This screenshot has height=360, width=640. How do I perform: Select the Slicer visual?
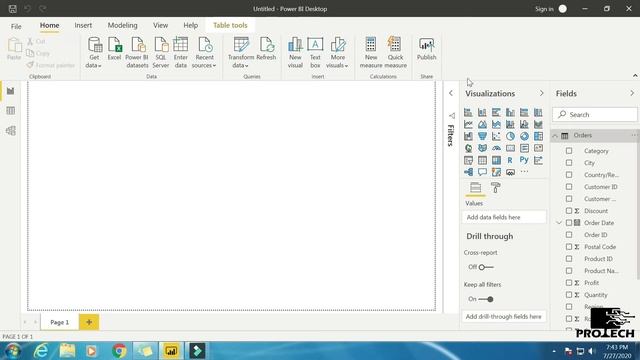click(468, 160)
